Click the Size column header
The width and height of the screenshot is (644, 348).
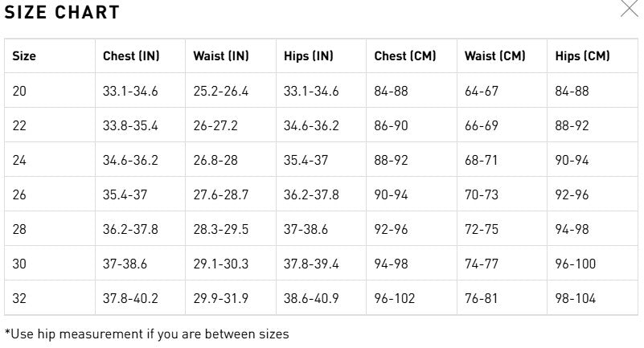25,56
